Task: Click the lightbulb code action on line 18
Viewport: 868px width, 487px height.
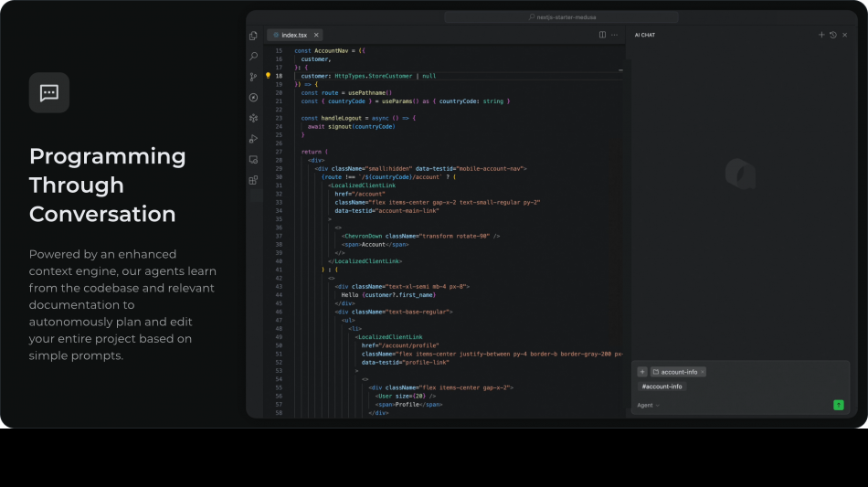Action: point(269,76)
